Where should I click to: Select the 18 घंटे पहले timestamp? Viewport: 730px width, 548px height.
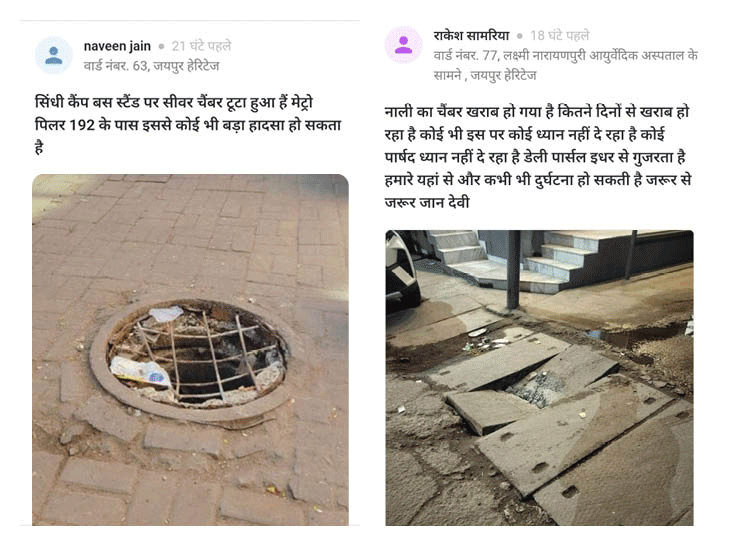click(x=559, y=35)
